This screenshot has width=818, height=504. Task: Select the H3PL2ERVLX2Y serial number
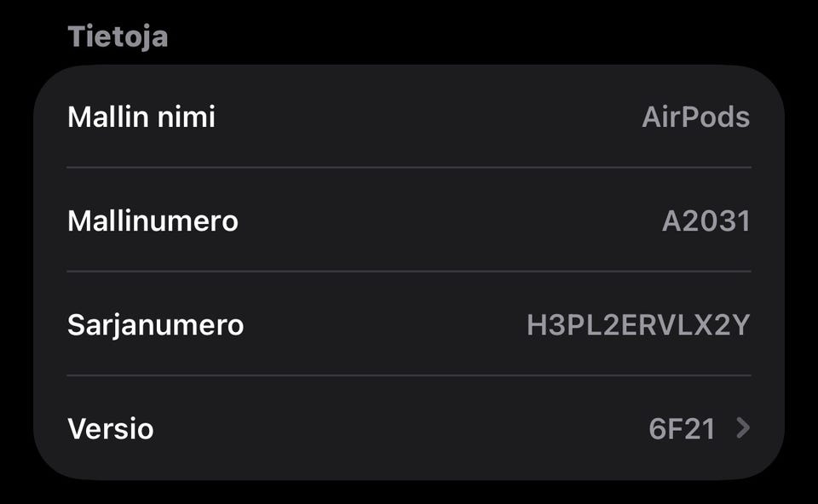coord(638,325)
